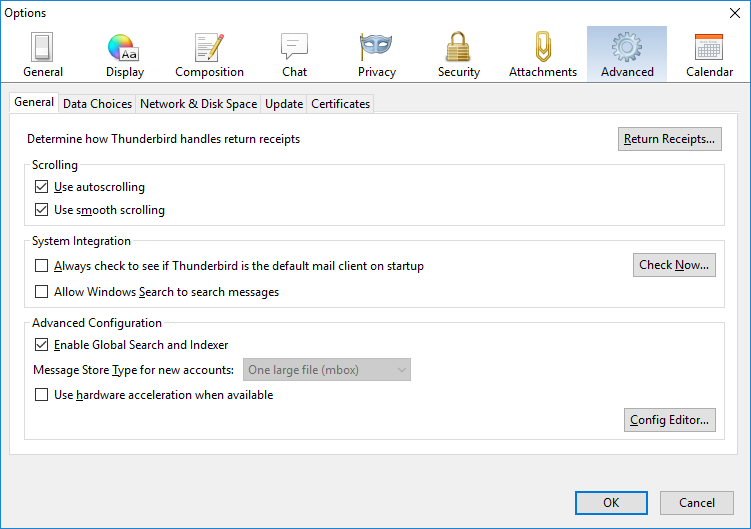Enable always check default mail client
751x529 pixels.
click(x=42, y=265)
